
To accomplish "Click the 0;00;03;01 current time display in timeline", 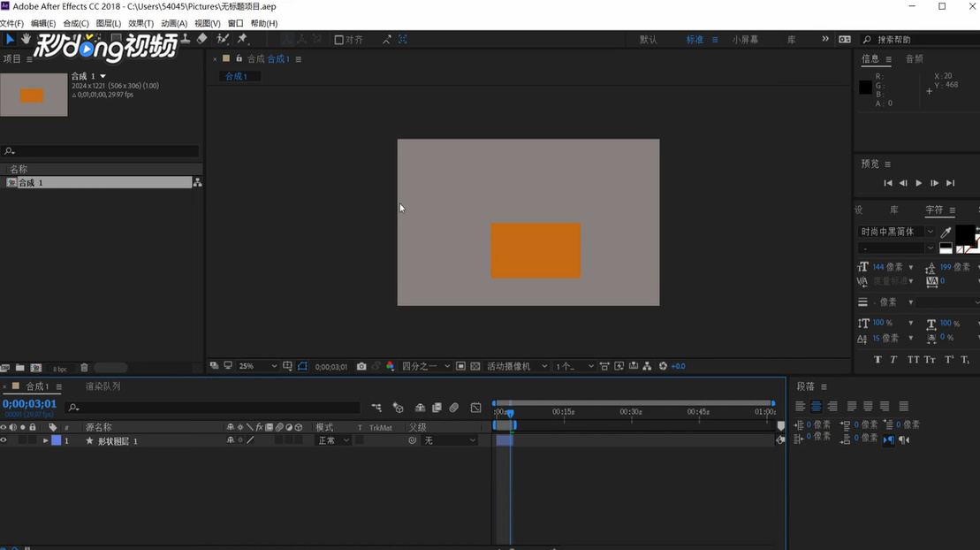I will 29,403.
